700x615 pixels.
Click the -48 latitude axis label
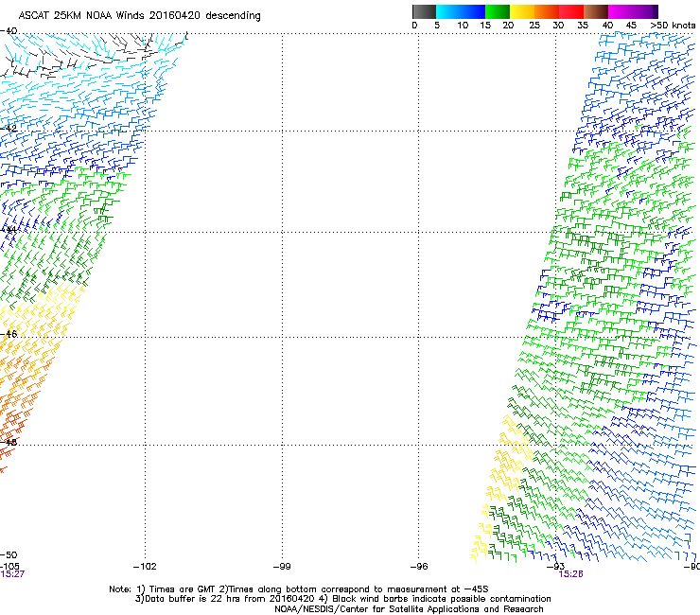coord(9,442)
